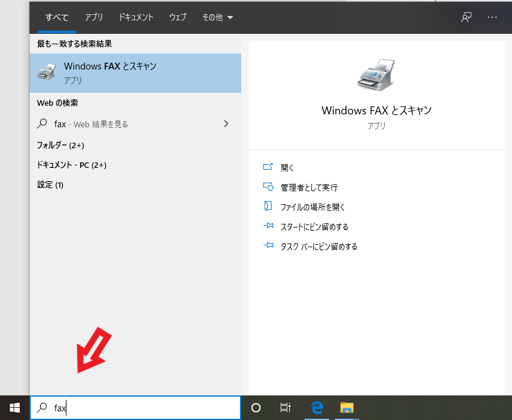Select the すべて tab
The image size is (512, 420).
click(57, 17)
